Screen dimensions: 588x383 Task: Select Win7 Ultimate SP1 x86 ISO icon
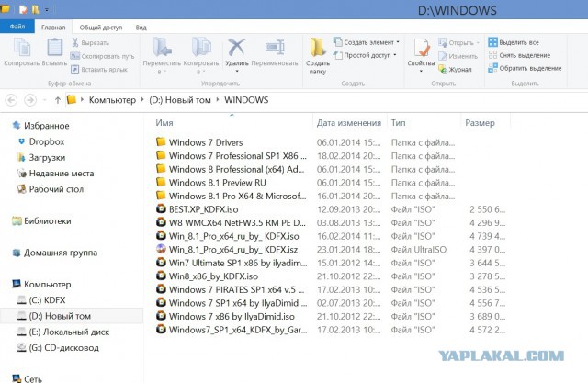point(161,263)
